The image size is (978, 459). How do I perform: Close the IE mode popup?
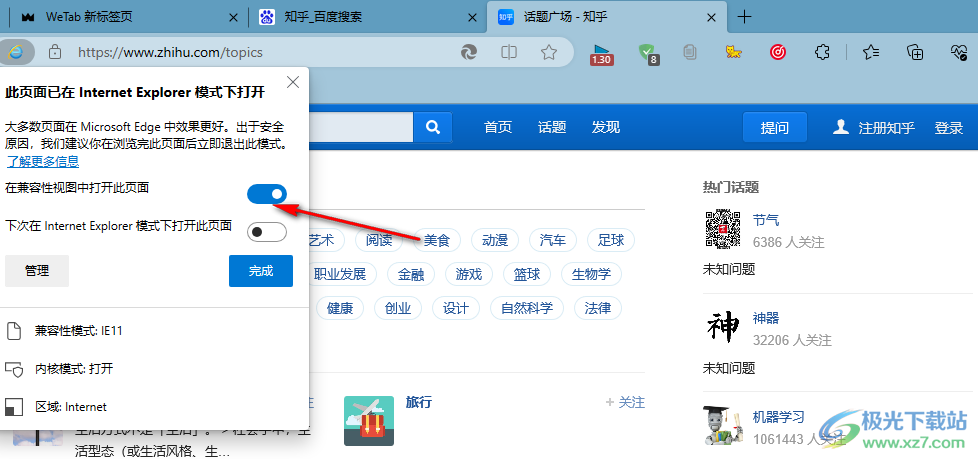293,82
